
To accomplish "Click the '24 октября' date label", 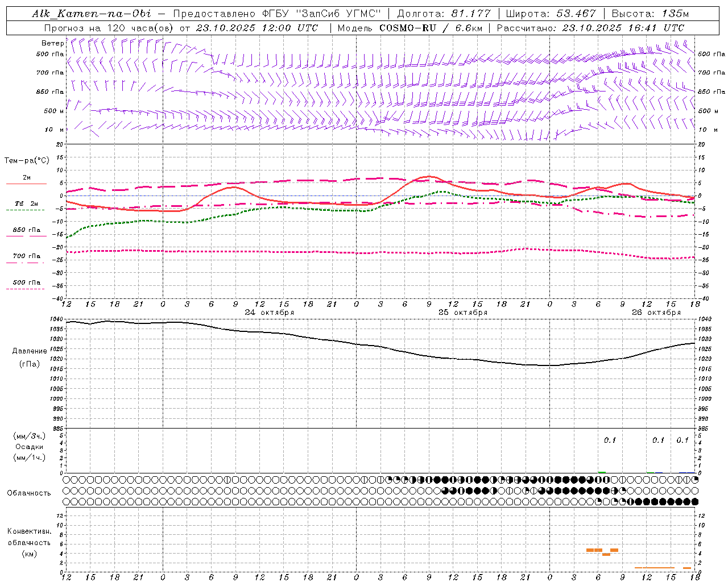I will 270,313.
